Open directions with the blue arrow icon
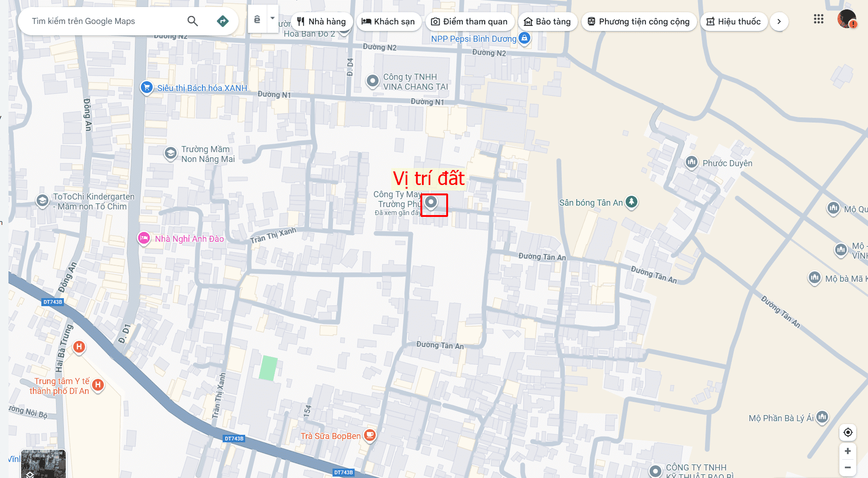Viewport: 868px width, 478px height. click(x=223, y=21)
